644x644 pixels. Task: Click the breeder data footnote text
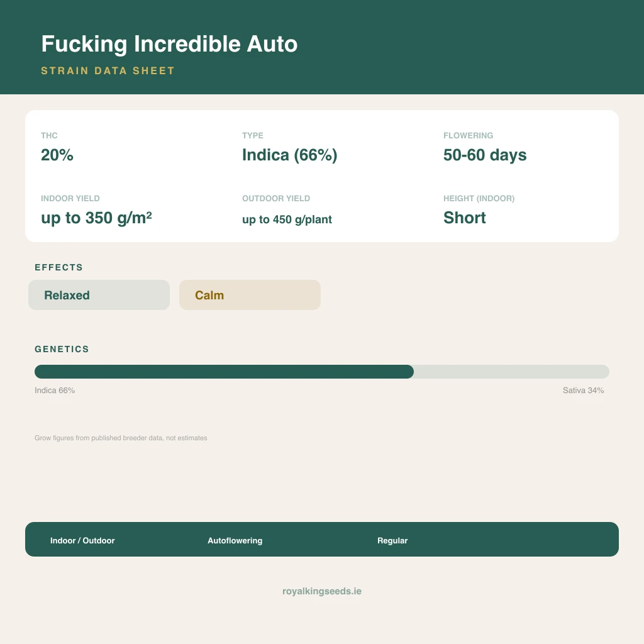coord(121,438)
